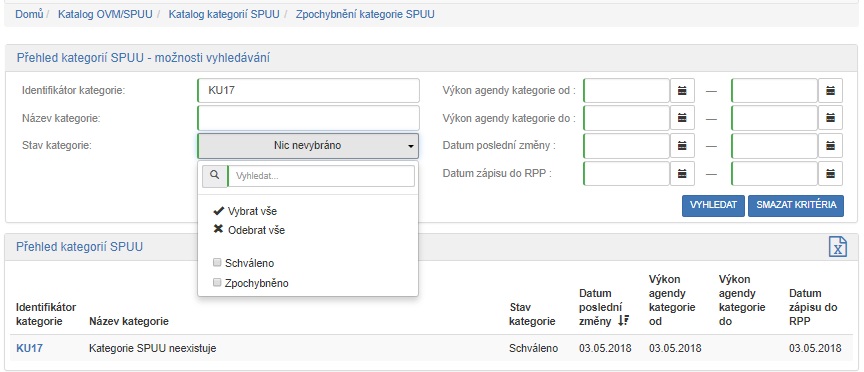Click the magnifier icon in dropdown search
This screenshot has width=864, height=372.
[215, 176]
